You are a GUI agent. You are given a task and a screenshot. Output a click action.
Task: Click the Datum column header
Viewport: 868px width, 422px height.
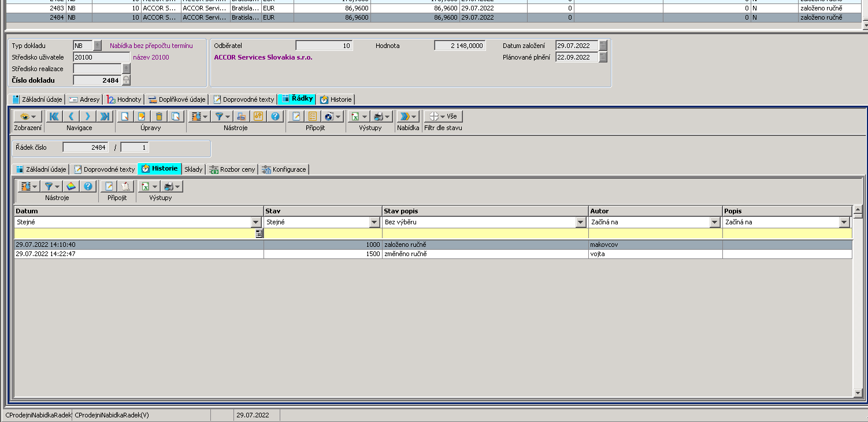pos(139,211)
